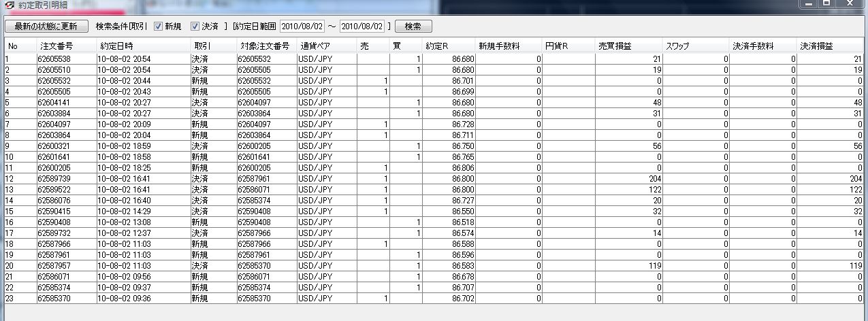
Task: Click 対象注文番号 cell 62585374 in row 14
Action: click(254, 200)
